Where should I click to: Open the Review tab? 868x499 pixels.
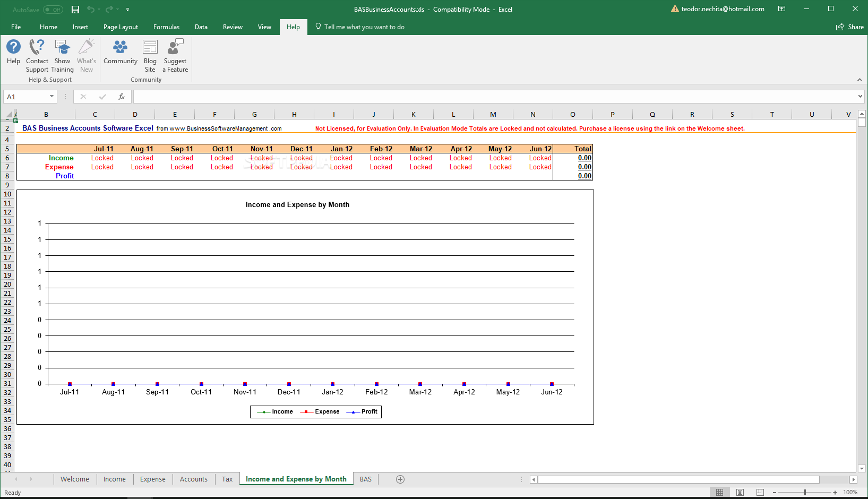(x=233, y=27)
